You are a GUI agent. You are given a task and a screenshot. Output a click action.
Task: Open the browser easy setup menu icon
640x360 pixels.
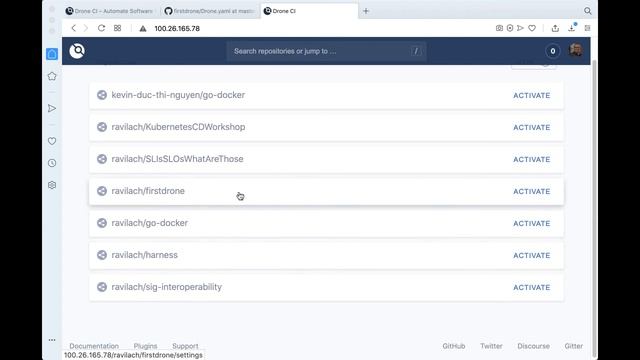point(587,28)
